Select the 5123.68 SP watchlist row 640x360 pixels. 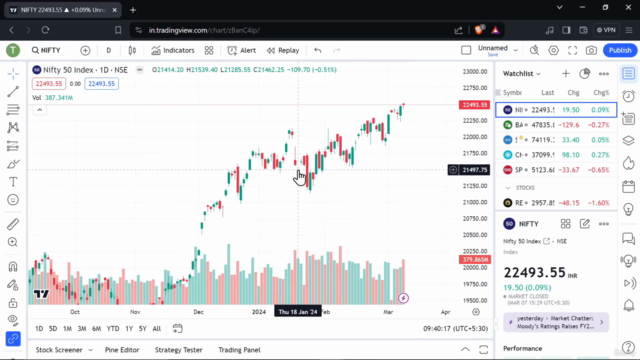pyautogui.click(x=556, y=170)
